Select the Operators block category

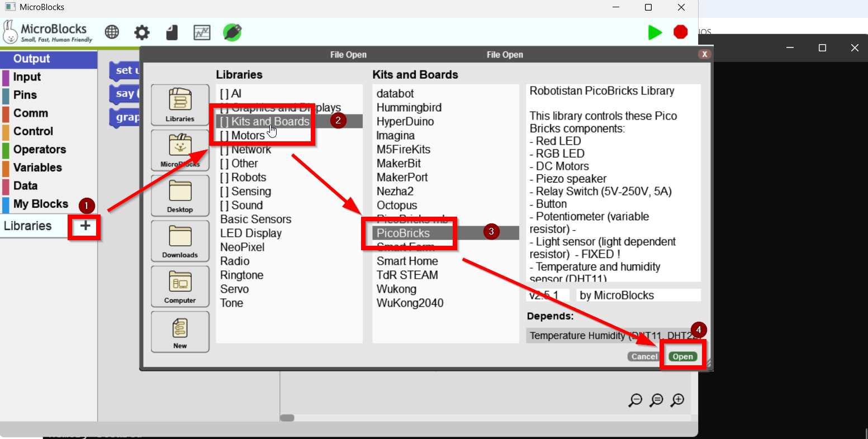pos(49,149)
